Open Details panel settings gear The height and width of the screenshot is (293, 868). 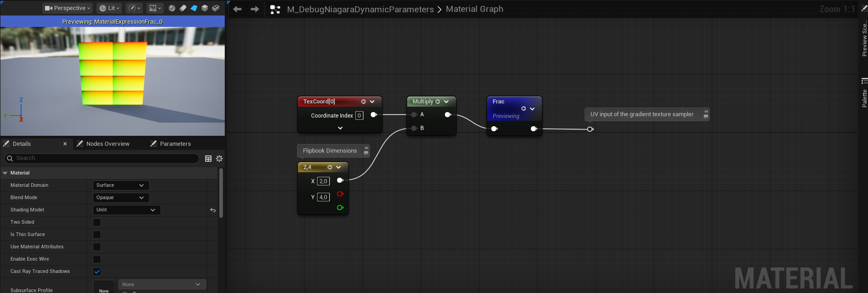(219, 159)
